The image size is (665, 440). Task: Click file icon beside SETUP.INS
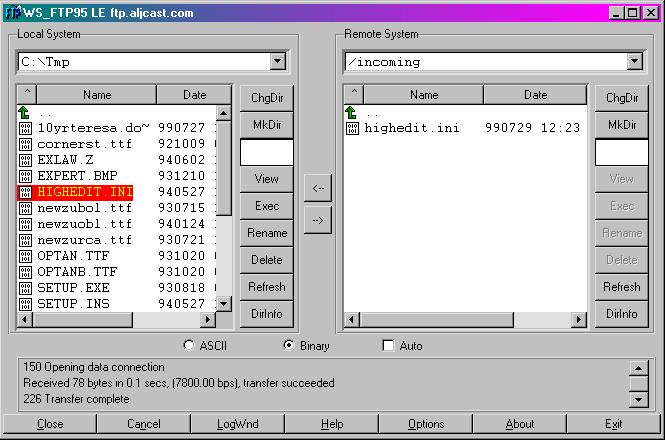click(25, 304)
